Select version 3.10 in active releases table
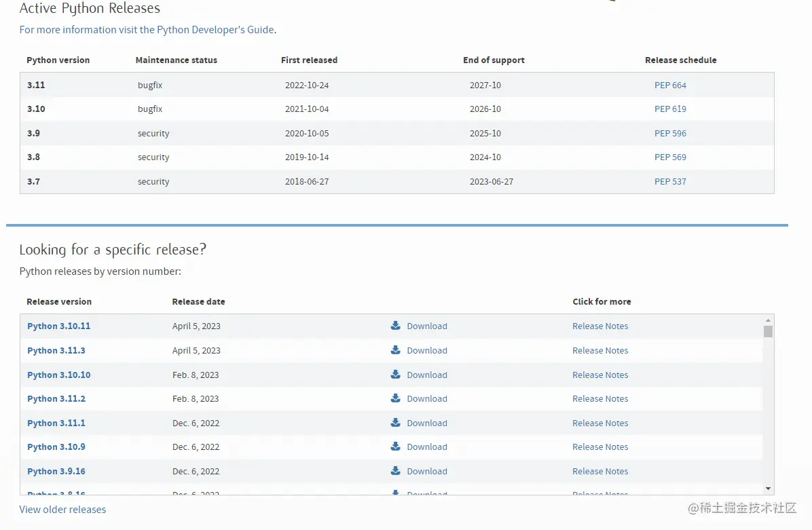The width and height of the screenshot is (812, 530). [36, 109]
